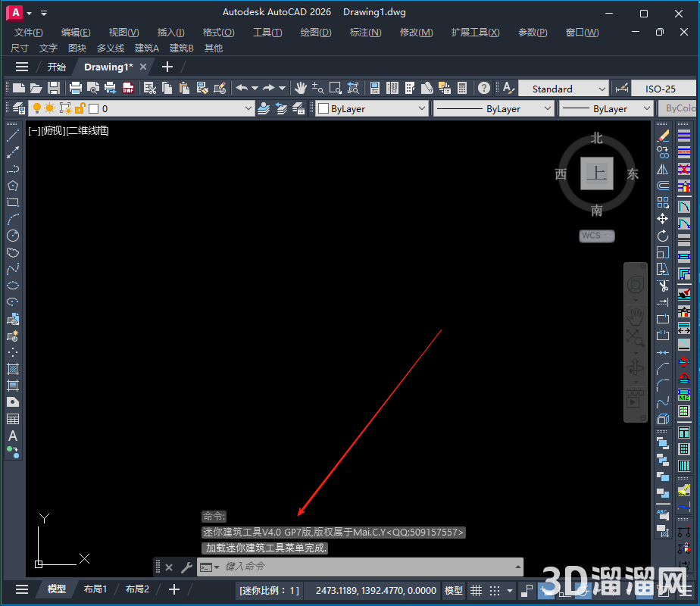Click the Undo arrow icon
Viewport: 700px width, 606px height.
click(x=242, y=88)
